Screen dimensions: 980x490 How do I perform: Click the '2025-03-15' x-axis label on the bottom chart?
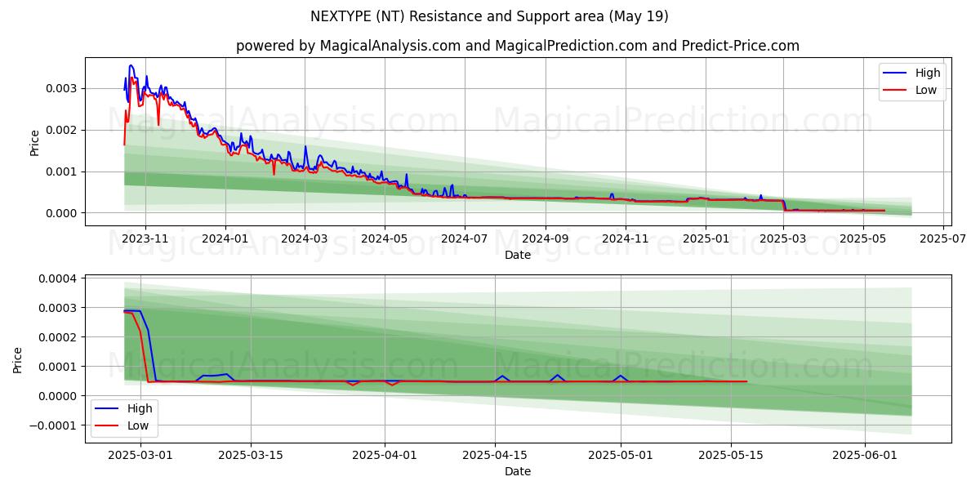tap(251, 456)
